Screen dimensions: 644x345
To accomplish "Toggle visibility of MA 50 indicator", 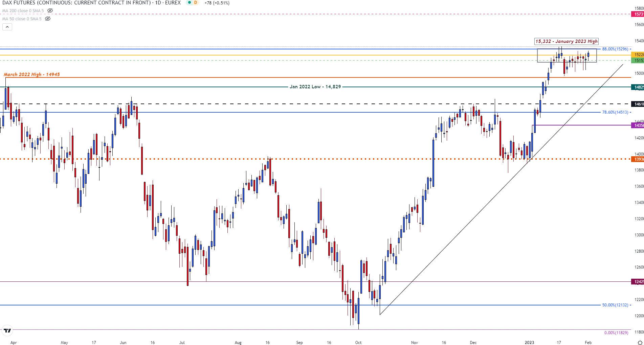I will 48,19.
